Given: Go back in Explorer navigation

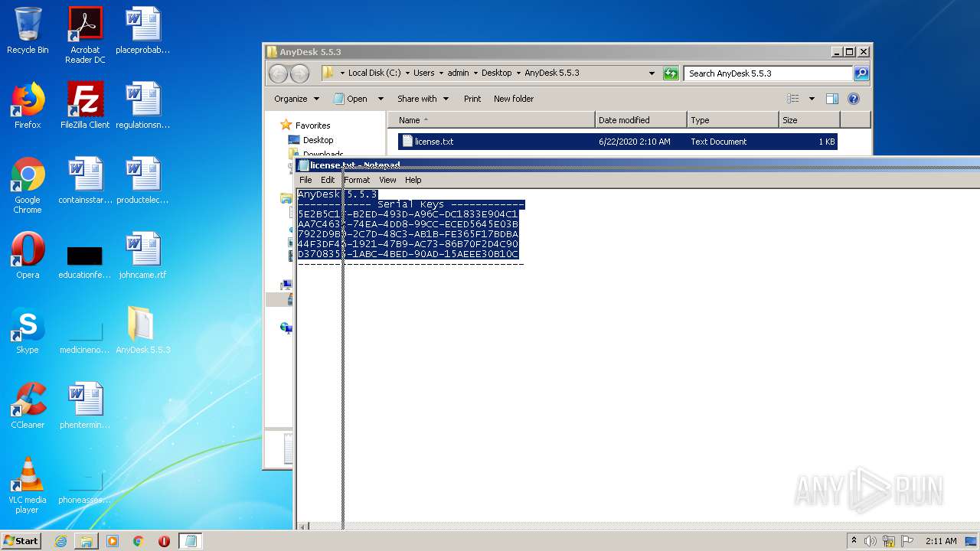Looking at the screenshot, I should 278,73.
